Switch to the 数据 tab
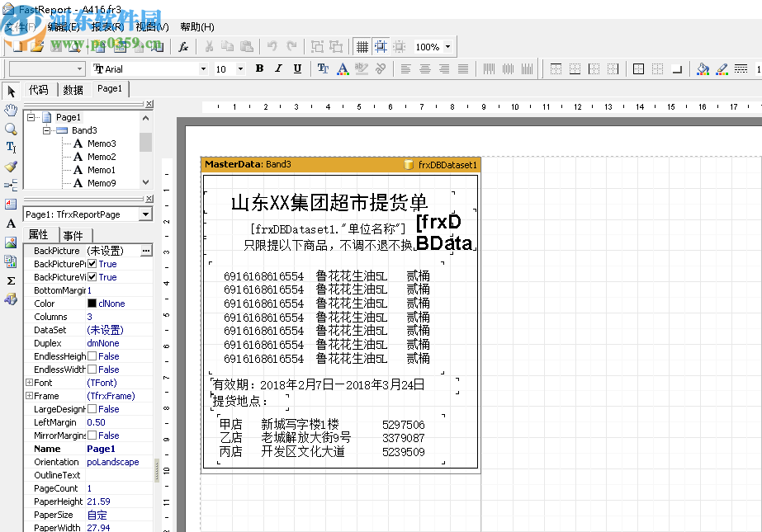The height and width of the screenshot is (532, 762). click(73, 90)
